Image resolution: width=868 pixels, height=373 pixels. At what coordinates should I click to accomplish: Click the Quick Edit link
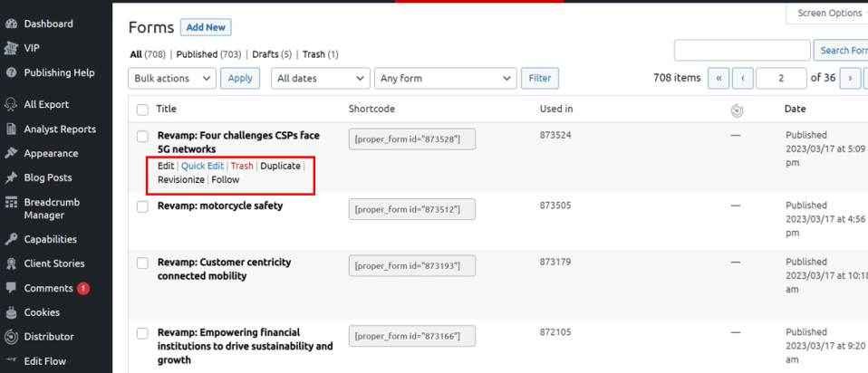point(202,166)
